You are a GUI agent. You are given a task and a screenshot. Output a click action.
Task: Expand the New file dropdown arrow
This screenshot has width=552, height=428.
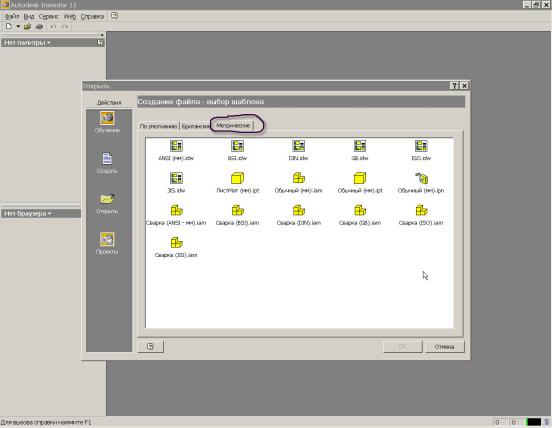18,26
